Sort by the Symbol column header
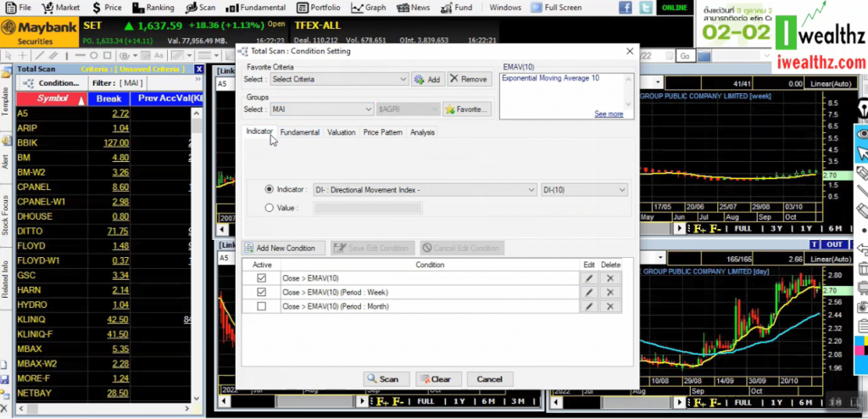The image size is (868, 419). click(x=52, y=98)
